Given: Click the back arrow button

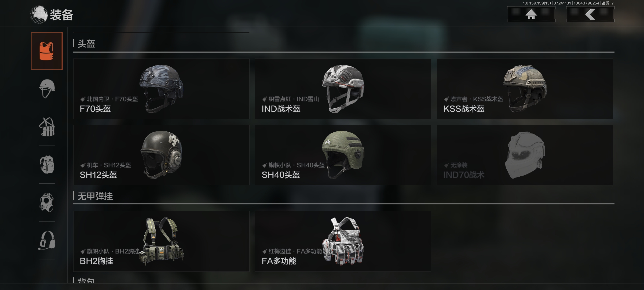Looking at the screenshot, I should pyautogui.click(x=590, y=14).
